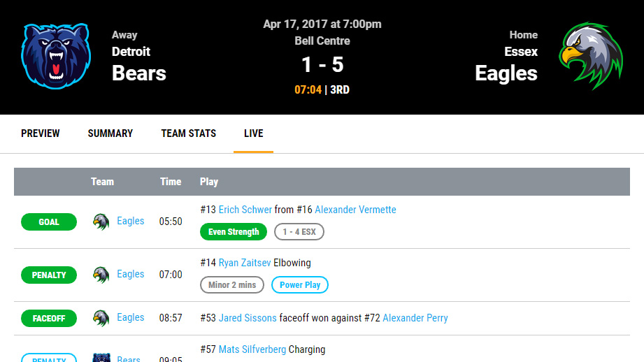
Task: Click the Detroit Bears team logo
Action: click(x=56, y=57)
